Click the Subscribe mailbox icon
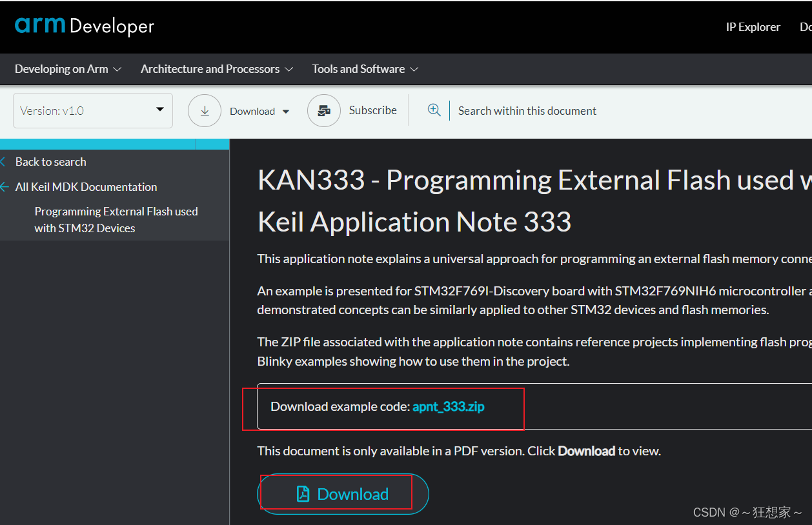 click(324, 111)
